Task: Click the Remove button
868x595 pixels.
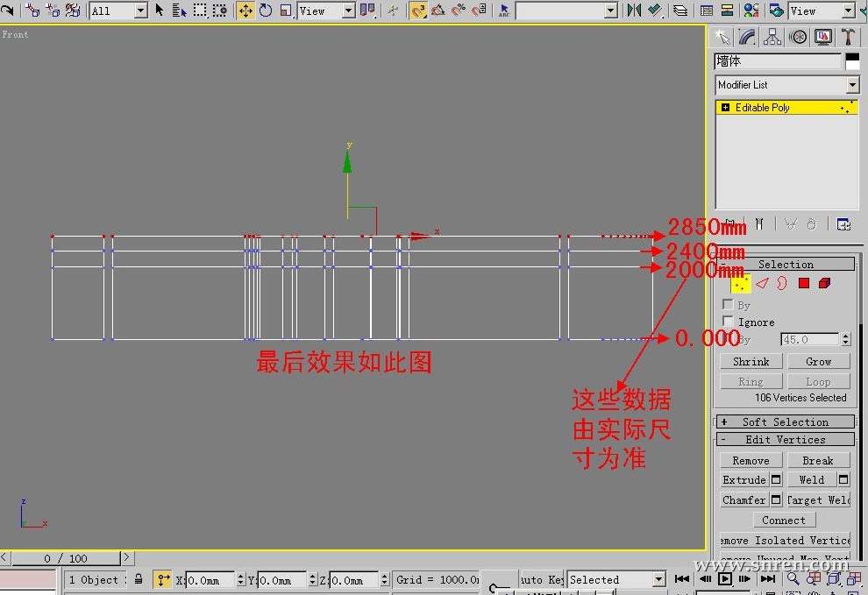Action: [751, 461]
